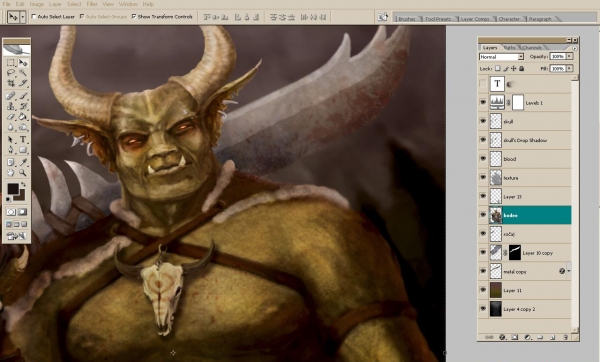Select the Path Selection tool
Image resolution: width=600 pixels, height=362 pixels.
11,140
